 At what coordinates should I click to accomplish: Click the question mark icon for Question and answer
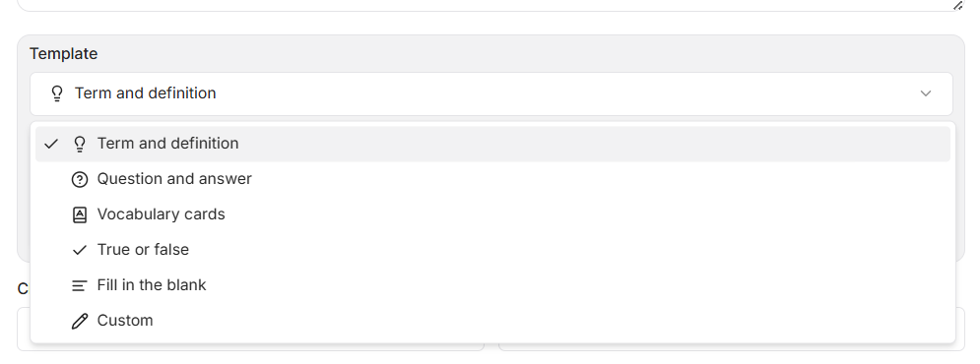point(80,180)
